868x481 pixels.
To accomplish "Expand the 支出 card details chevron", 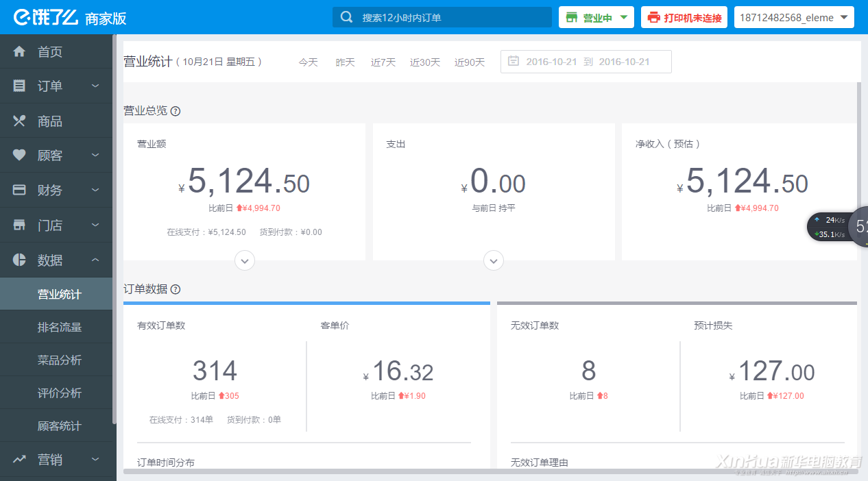I will [x=494, y=260].
